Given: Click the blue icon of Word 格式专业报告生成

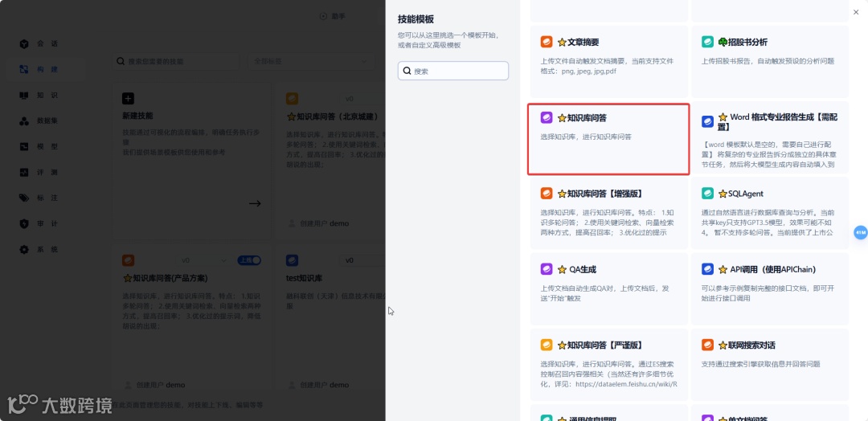Looking at the screenshot, I should pos(707,121).
